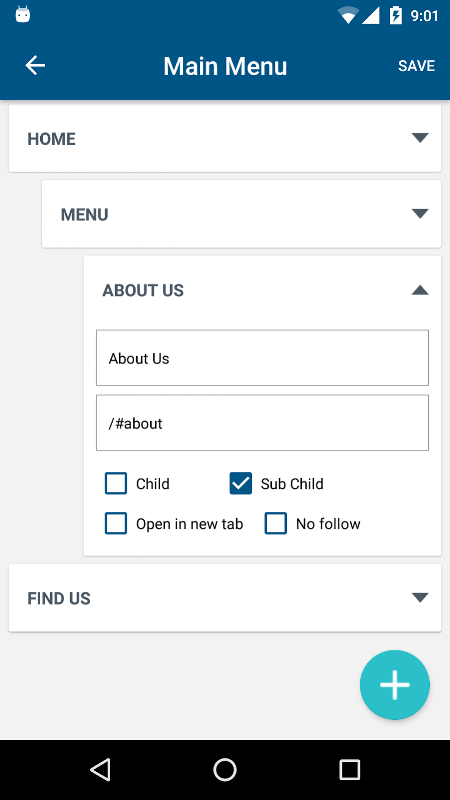Screen dimensions: 450x800
Task: Tap the Android home circle icon
Action: click(x=225, y=769)
